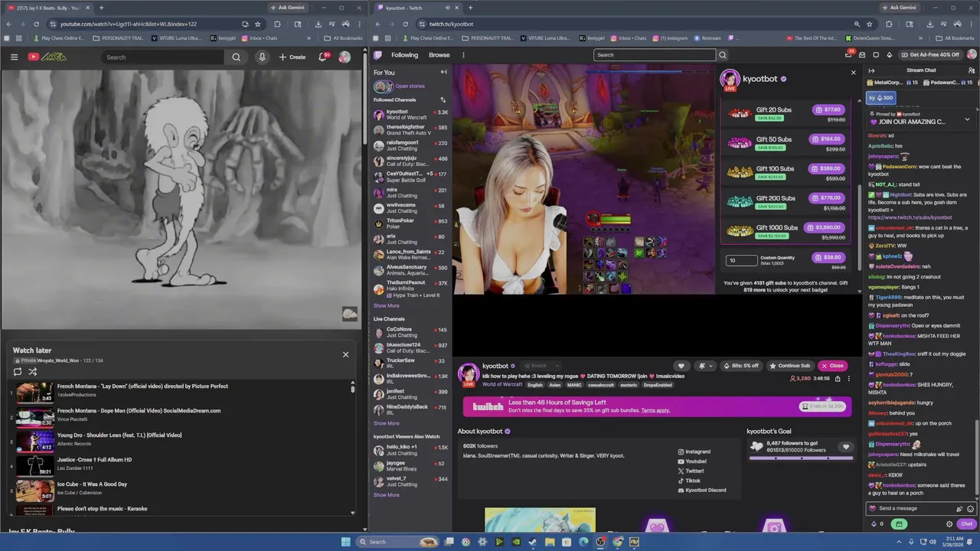This screenshot has height=551, width=980.
Task: Show more followed channels
Action: (x=386, y=306)
